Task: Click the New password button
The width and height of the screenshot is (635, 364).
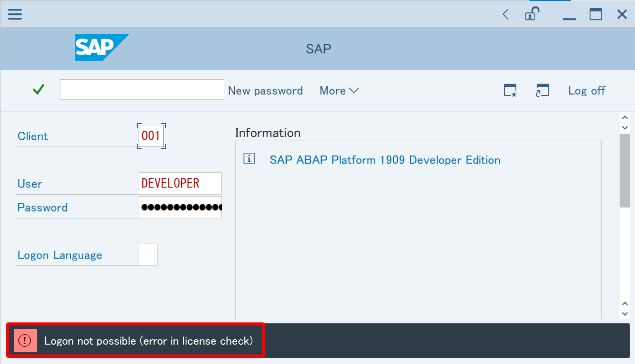Action: 265,91
